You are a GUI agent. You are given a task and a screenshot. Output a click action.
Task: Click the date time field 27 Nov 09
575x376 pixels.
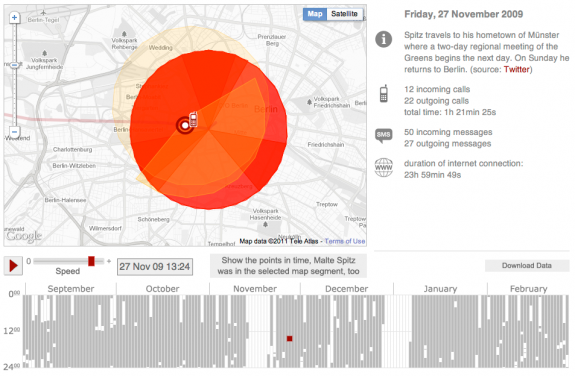pos(155,267)
